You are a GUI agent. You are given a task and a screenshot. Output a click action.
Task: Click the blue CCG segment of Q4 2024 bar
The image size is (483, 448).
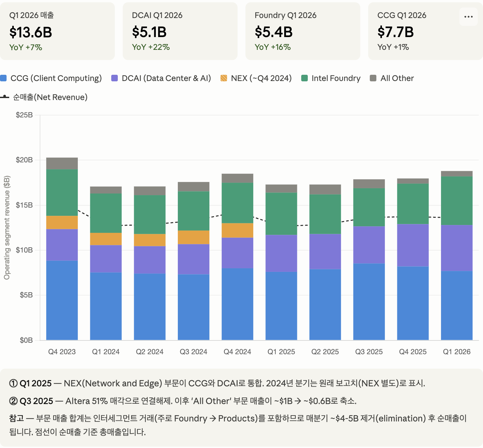click(238, 304)
